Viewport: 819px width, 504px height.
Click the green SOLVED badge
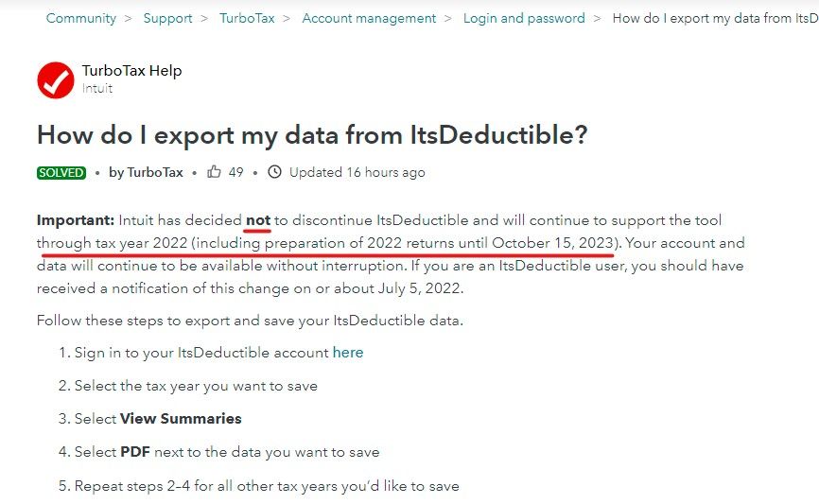(x=61, y=172)
